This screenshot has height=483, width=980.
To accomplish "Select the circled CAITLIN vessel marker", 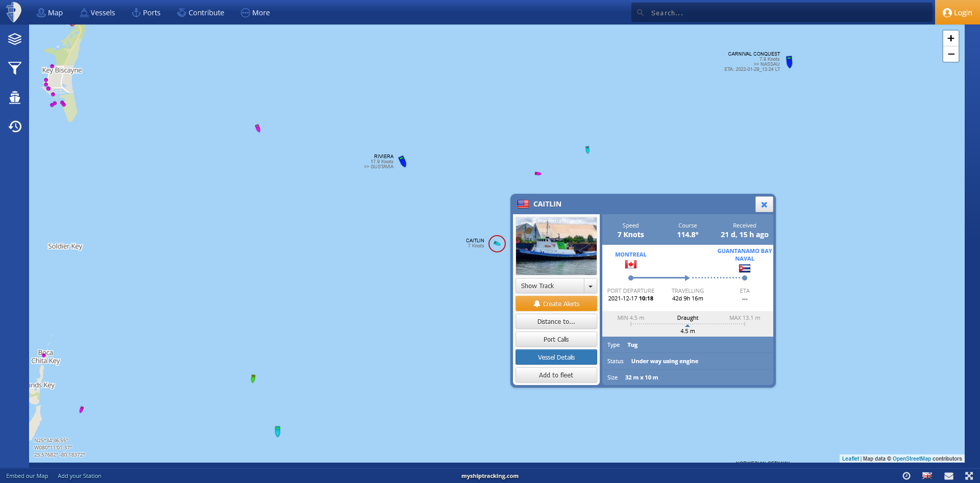I will [x=497, y=244].
